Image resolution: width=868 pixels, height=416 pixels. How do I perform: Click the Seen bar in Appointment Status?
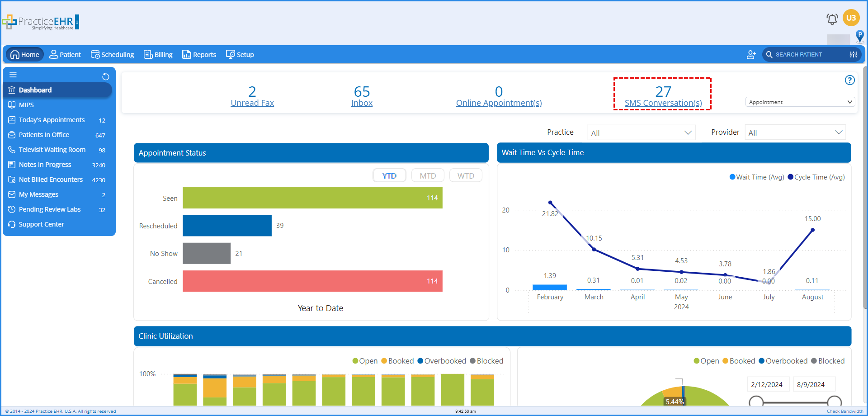click(x=312, y=198)
